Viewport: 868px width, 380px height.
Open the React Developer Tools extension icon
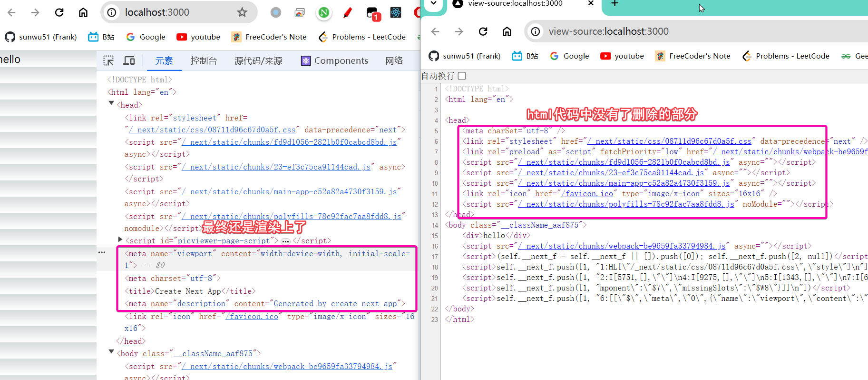pyautogui.click(x=396, y=12)
